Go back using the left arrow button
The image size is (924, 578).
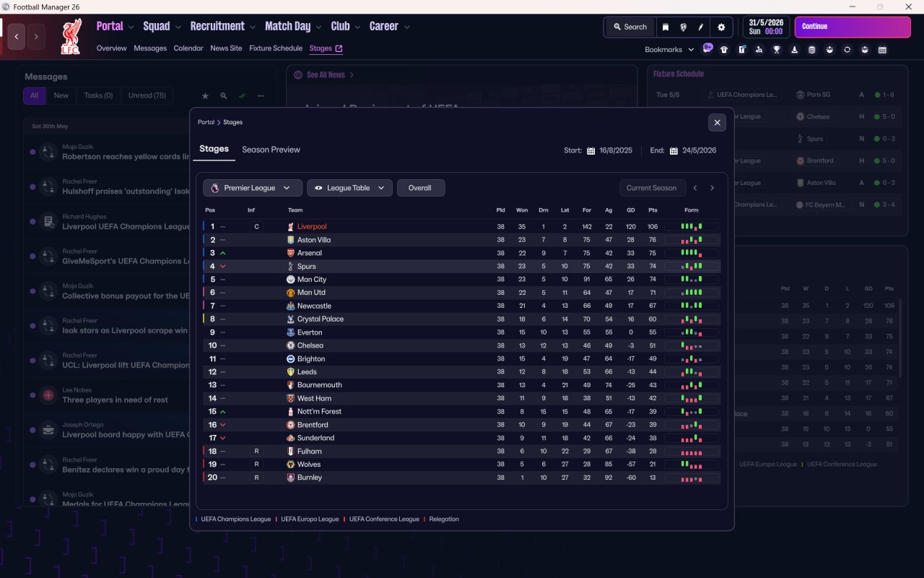coord(17,36)
